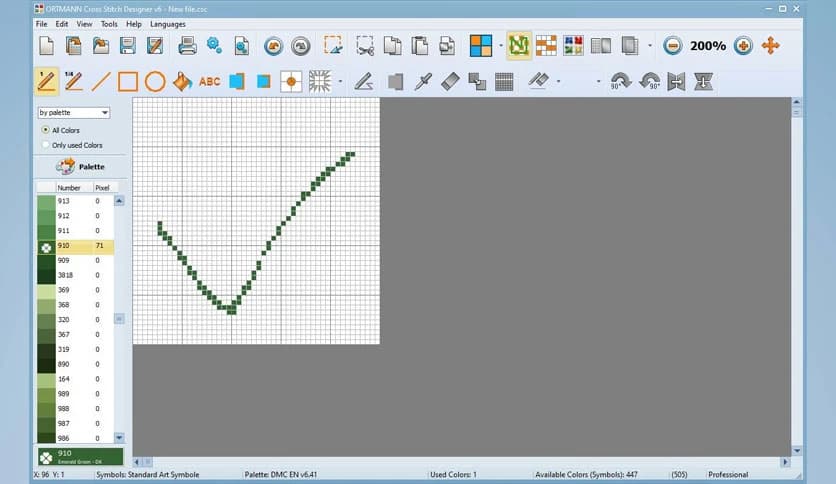836x484 pixels.
Task: Select the circle drawing tool
Action: 155,82
